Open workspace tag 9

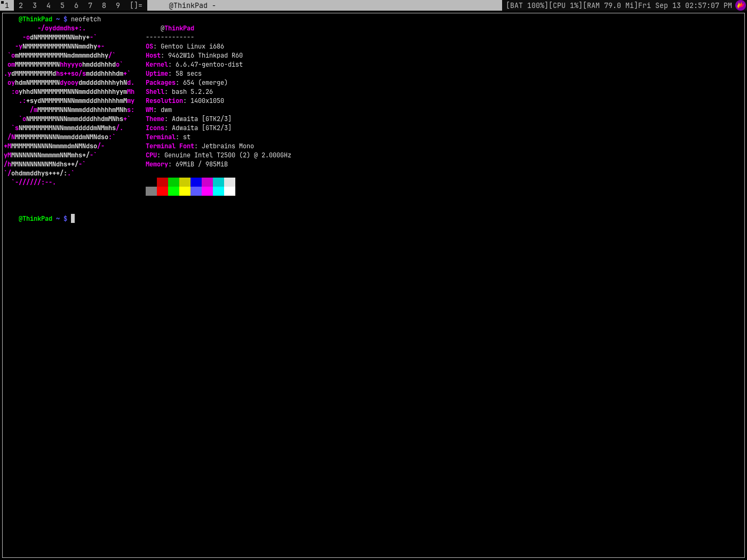[118, 5]
